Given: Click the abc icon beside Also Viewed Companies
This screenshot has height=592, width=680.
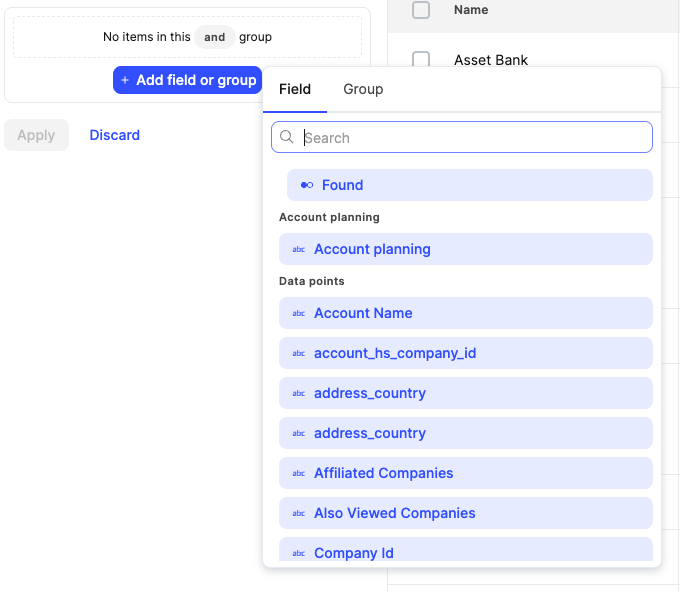Looking at the screenshot, I should point(298,513).
